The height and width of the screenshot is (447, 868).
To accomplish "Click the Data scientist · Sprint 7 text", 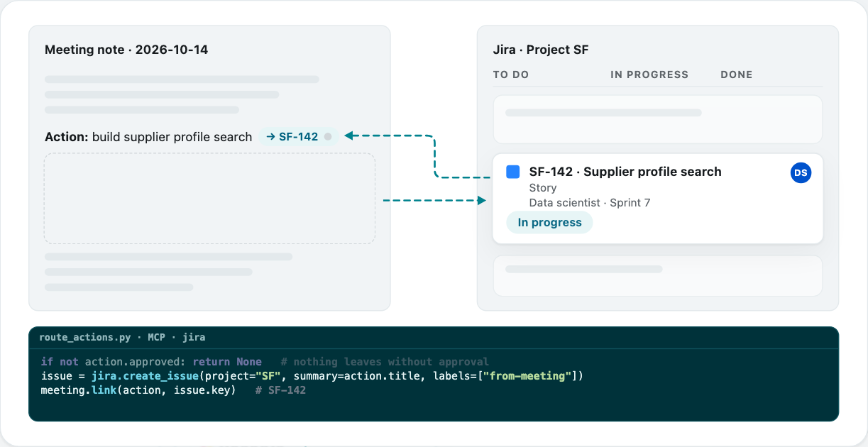I will 590,203.
